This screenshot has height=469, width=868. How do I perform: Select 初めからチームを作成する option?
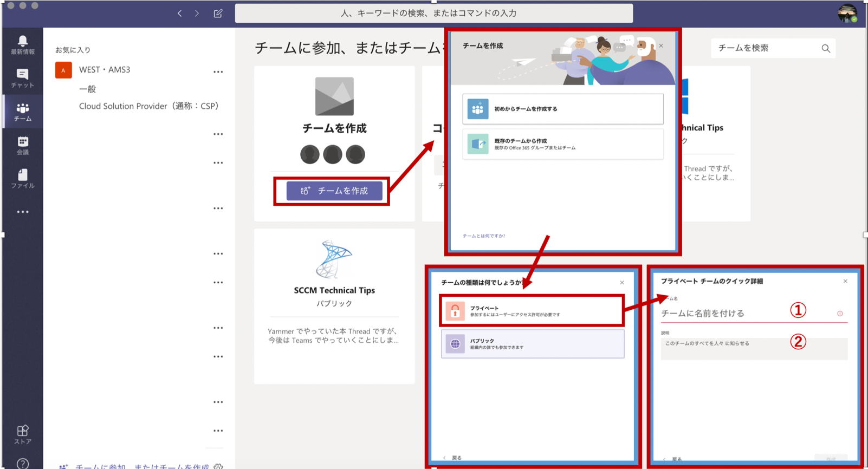(563, 109)
